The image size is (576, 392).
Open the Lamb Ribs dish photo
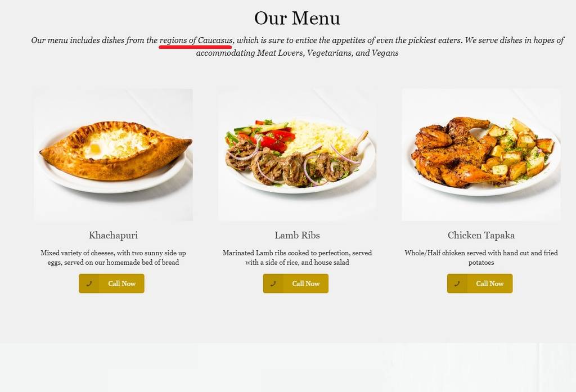point(297,154)
